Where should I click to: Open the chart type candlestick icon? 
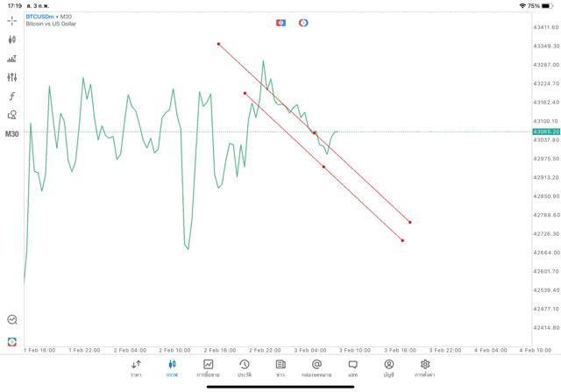11,39
